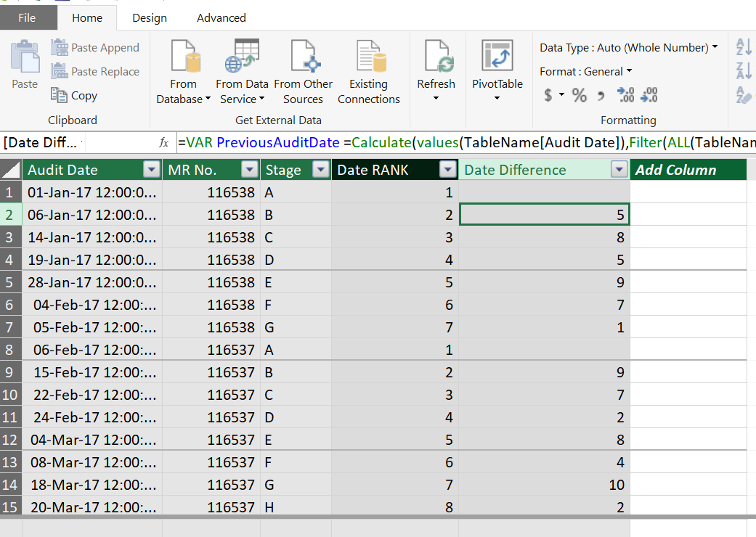Apply percent format icon

[x=579, y=95]
